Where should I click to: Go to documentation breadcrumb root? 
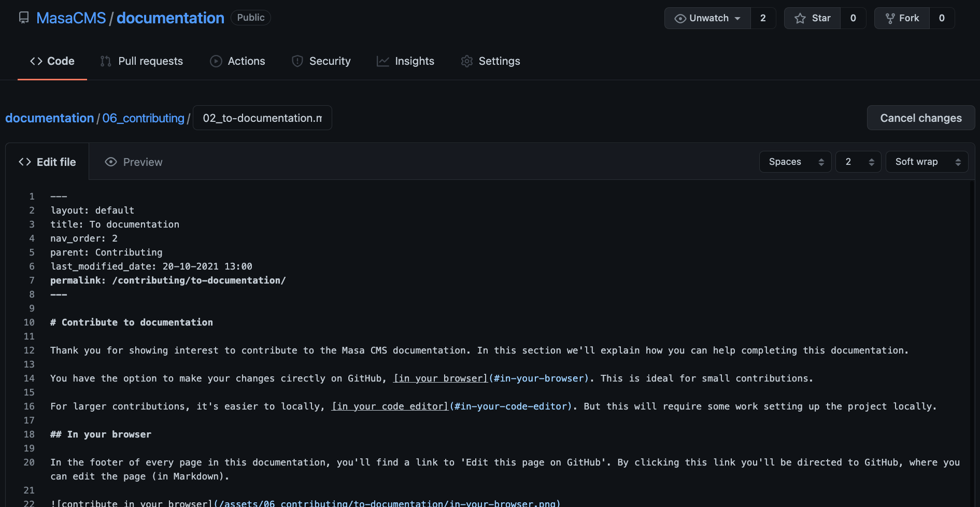click(x=50, y=118)
